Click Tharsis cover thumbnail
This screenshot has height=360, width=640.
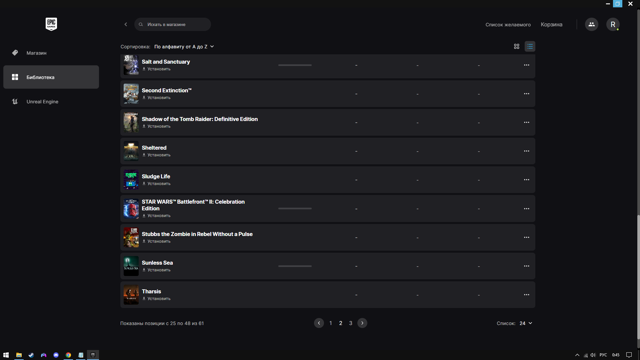[x=131, y=295]
